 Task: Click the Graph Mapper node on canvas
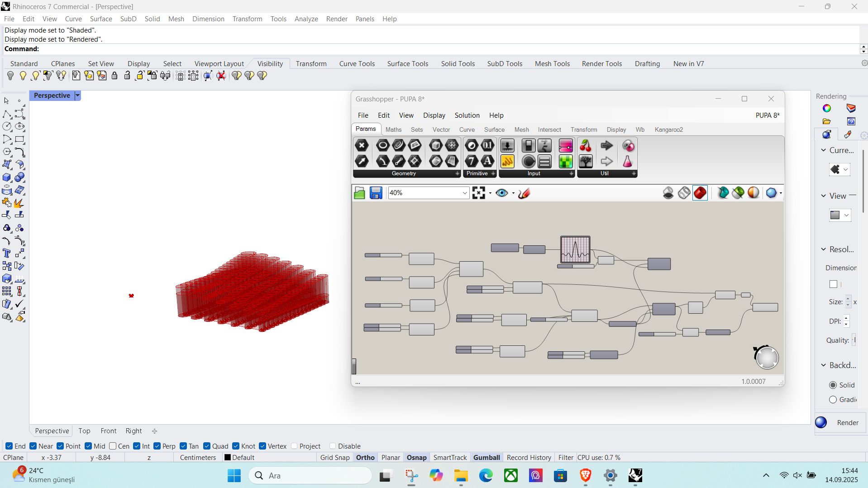click(575, 249)
